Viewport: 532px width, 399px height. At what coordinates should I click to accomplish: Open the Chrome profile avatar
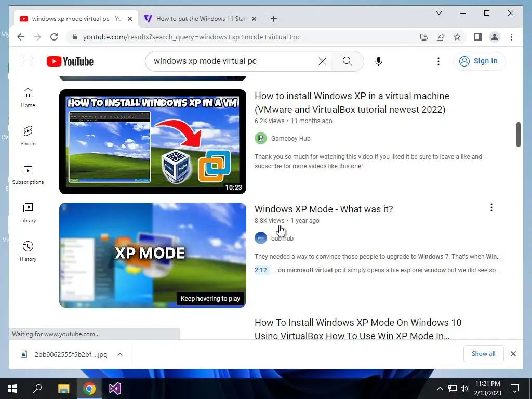[x=495, y=37]
